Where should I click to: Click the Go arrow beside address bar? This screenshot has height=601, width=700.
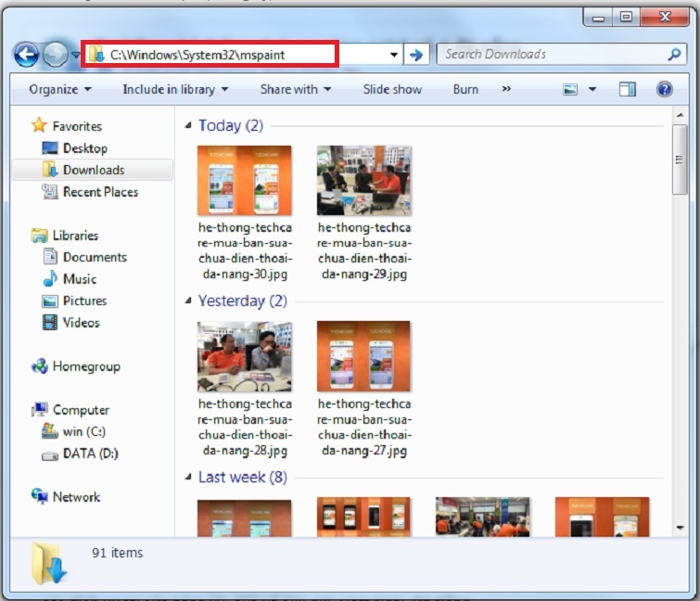416,55
